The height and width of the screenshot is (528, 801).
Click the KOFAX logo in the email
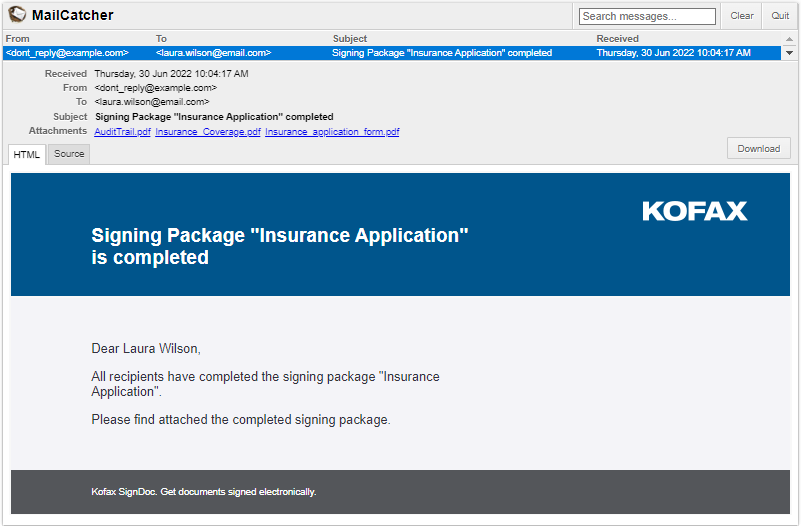[694, 211]
